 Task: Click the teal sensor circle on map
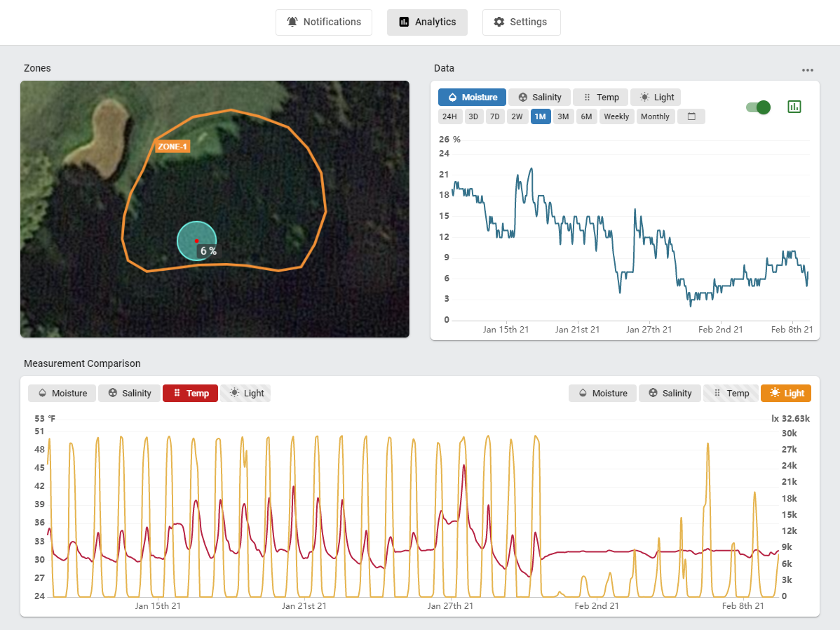point(196,240)
